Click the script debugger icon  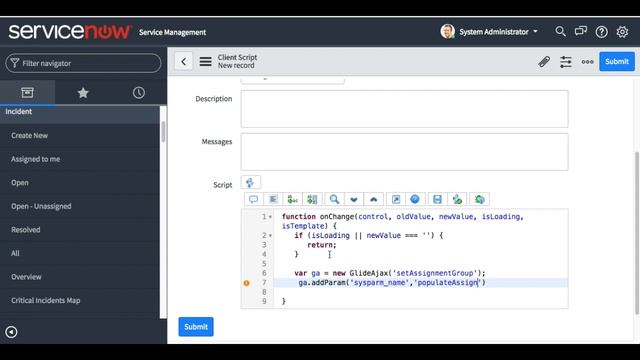click(457, 200)
